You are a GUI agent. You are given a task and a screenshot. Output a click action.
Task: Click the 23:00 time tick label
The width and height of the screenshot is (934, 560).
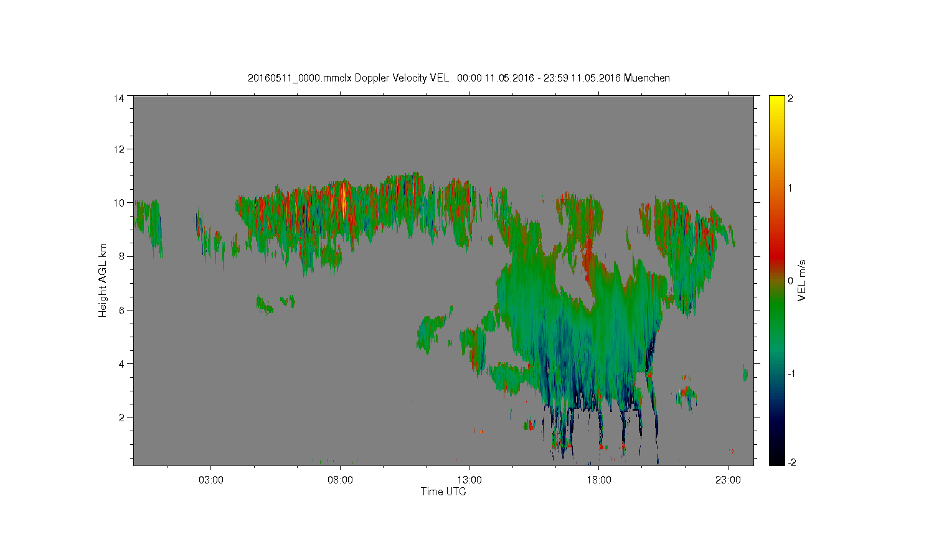pyautogui.click(x=729, y=480)
